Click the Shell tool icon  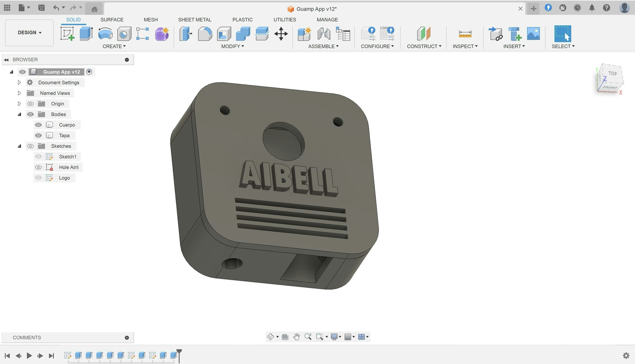pyautogui.click(x=224, y=34)
